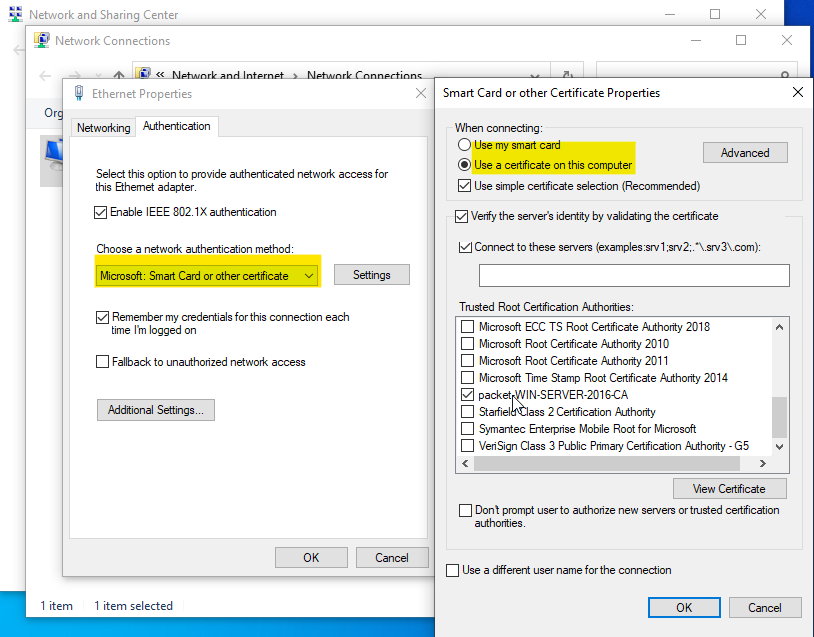Click the back navigation arrow
The image size is (814, 637).
click(x=46, y=76)
